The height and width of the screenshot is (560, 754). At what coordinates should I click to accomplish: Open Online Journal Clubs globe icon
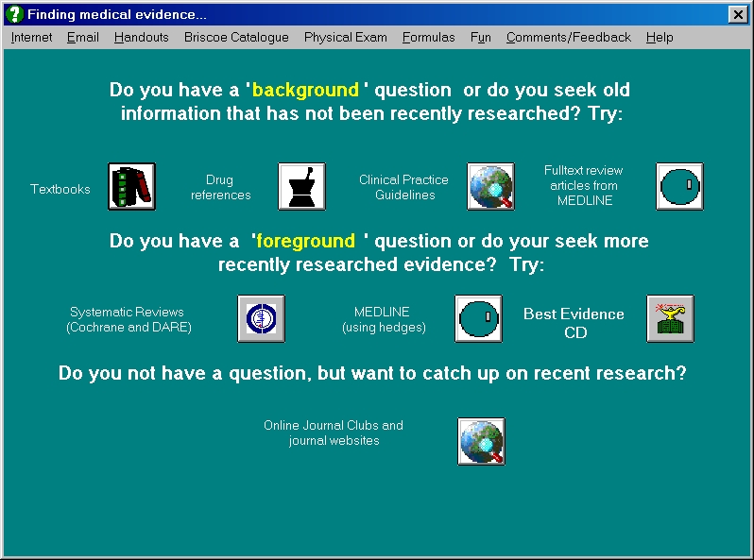(x=481, y=441)
